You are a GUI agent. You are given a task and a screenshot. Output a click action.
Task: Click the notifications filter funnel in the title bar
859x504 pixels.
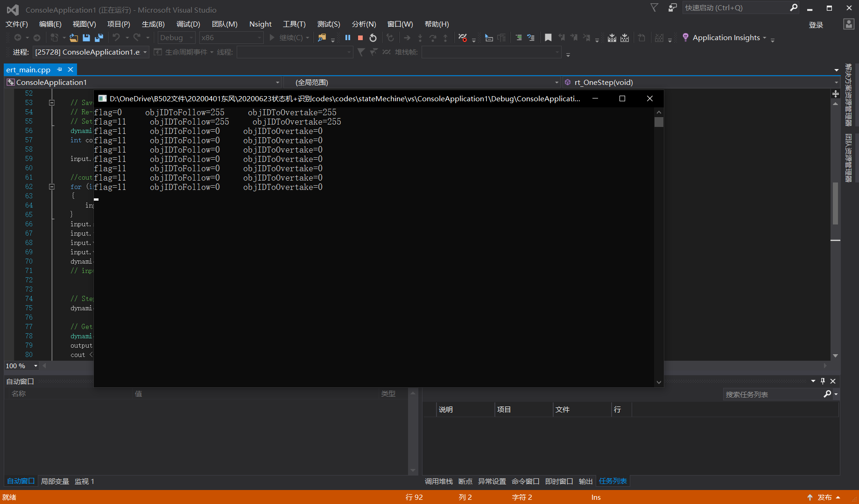coord(655,7)
